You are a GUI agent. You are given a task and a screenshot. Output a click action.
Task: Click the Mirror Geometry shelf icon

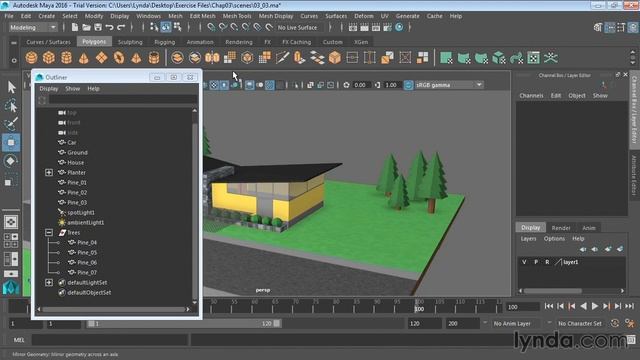point(212,58)
